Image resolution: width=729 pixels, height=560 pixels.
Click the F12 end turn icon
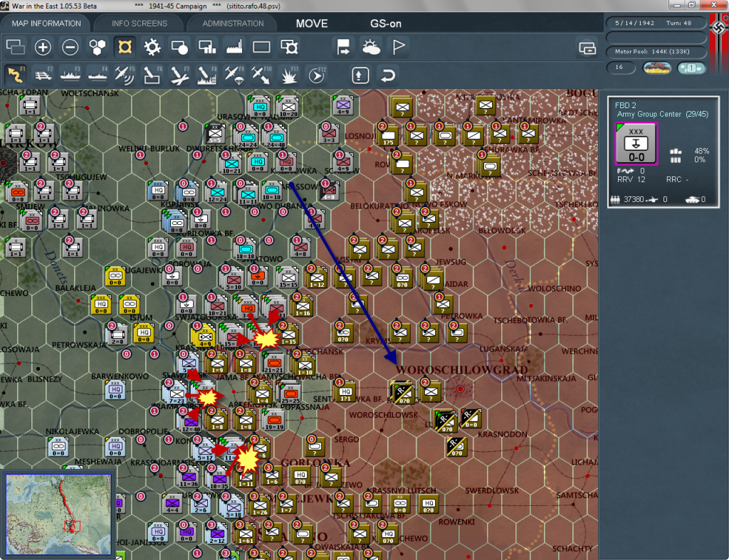click(x=317, y=75)
